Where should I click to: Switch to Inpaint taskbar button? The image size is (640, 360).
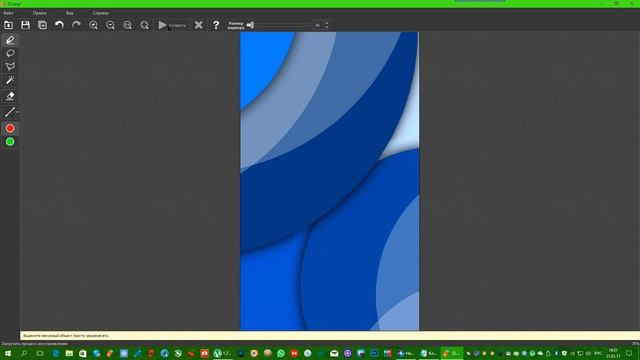tap(452, 353)
